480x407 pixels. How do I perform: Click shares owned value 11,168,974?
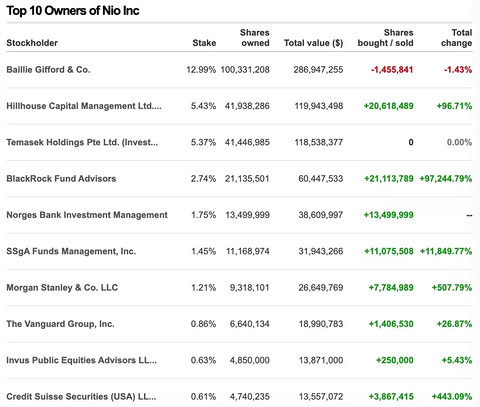click(248, 251)
